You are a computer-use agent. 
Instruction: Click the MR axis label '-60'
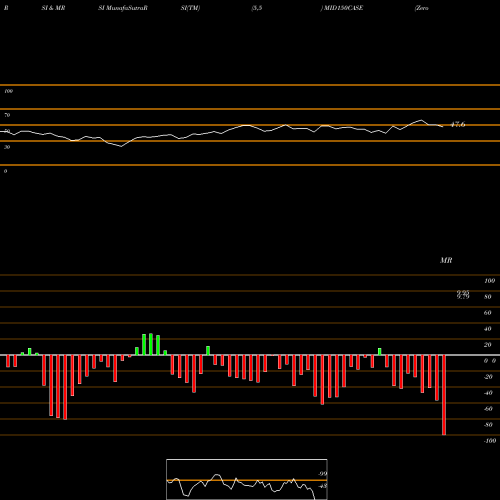click(x=488, y=409)
